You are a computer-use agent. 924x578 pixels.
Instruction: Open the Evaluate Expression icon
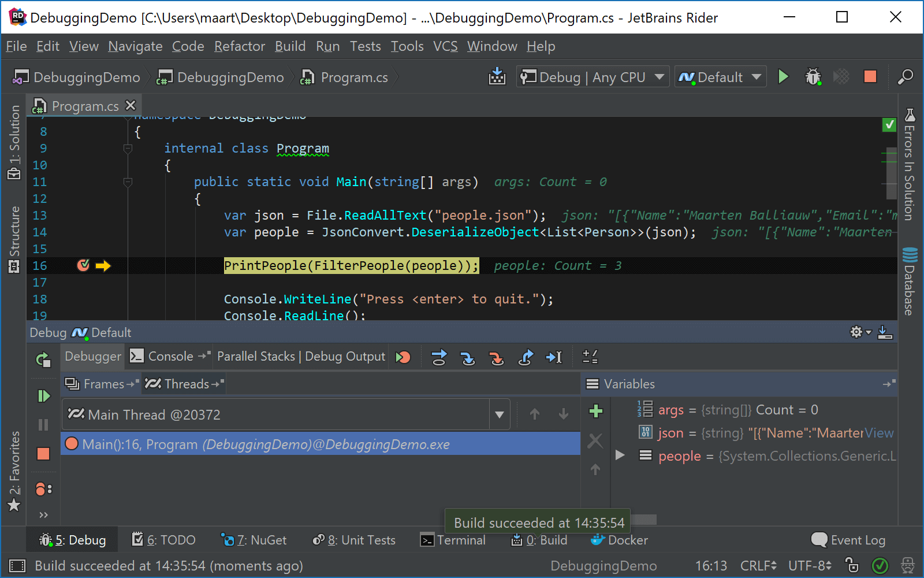pos(590,357)
